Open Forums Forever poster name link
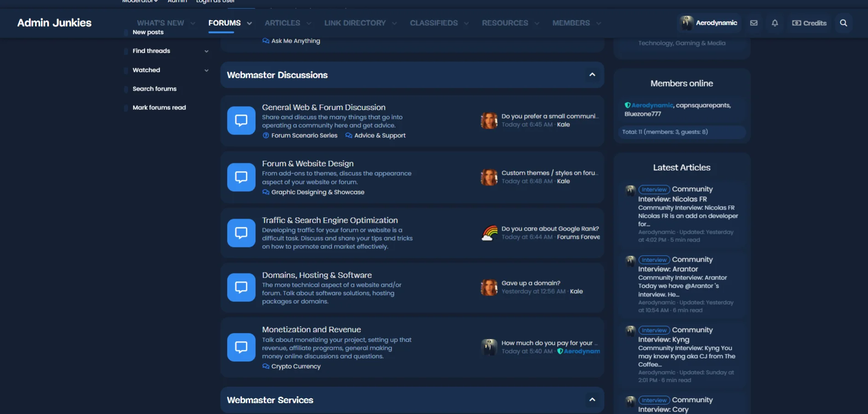 pos(579,237)
